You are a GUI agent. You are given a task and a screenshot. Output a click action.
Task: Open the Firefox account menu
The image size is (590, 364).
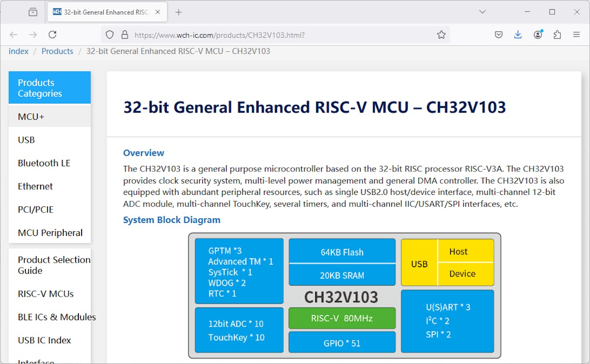click(538, 35)
